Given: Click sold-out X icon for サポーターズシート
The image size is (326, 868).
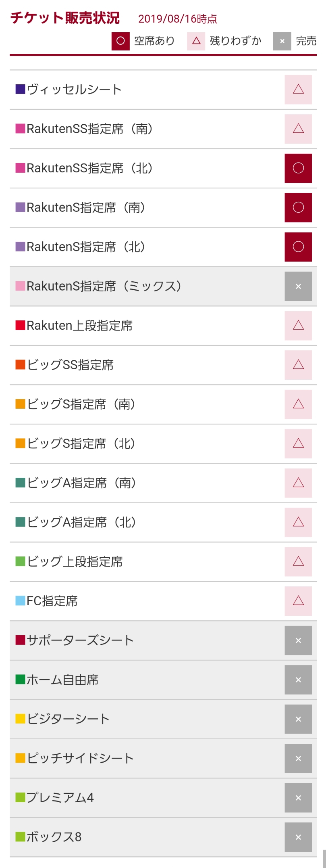Looking at the screenshot, I should click(298, 640).
